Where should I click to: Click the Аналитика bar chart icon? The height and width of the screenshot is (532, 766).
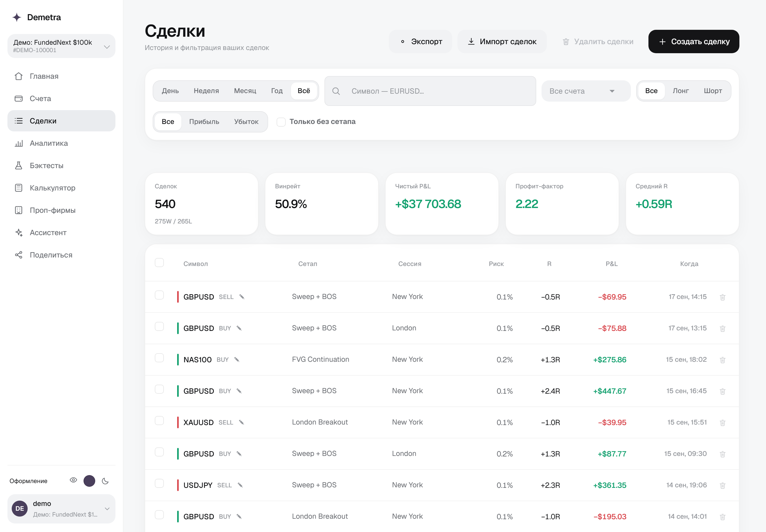click(19, 143)
